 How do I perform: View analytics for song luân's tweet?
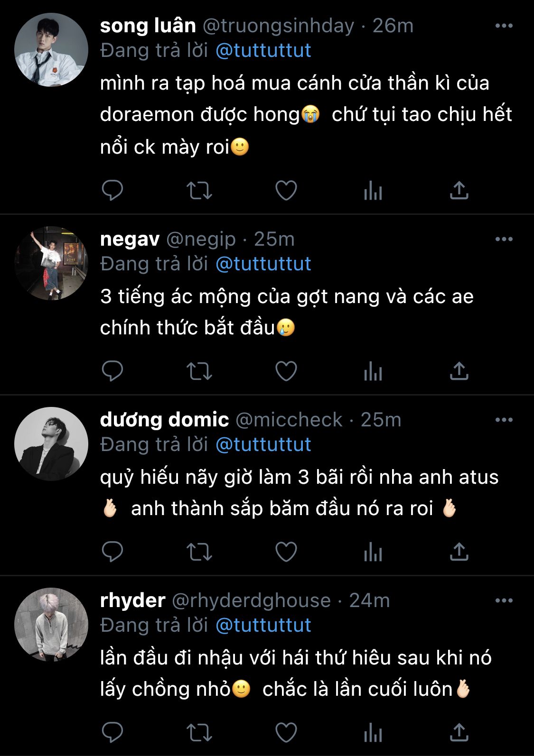[373, 191]
